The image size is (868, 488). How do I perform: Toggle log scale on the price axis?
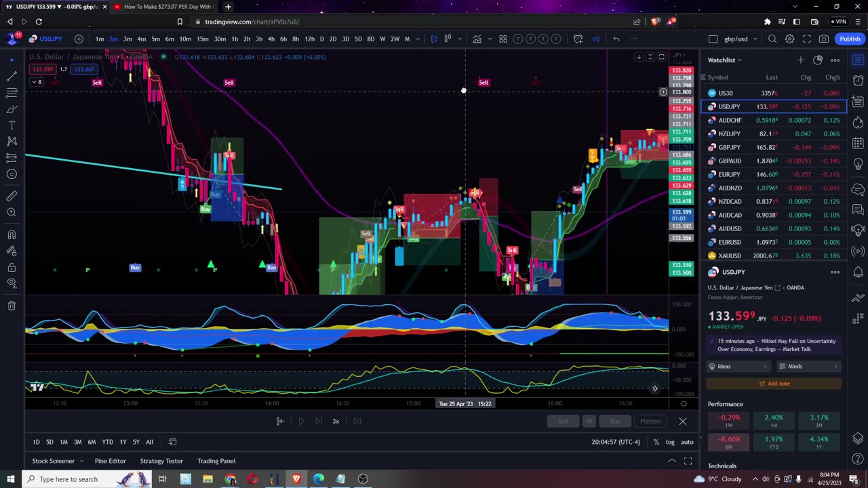click(670, 442)
